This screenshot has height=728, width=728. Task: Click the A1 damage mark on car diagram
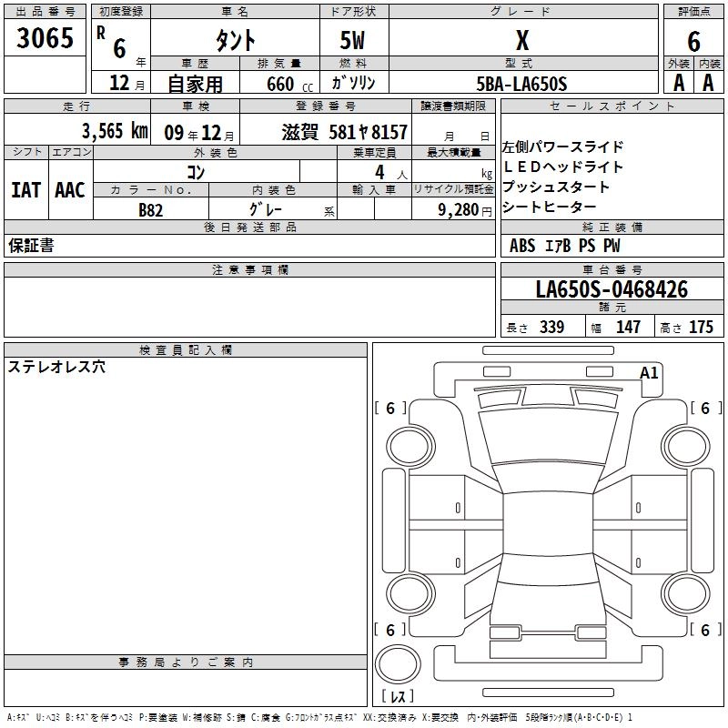[x=649, y=372]
